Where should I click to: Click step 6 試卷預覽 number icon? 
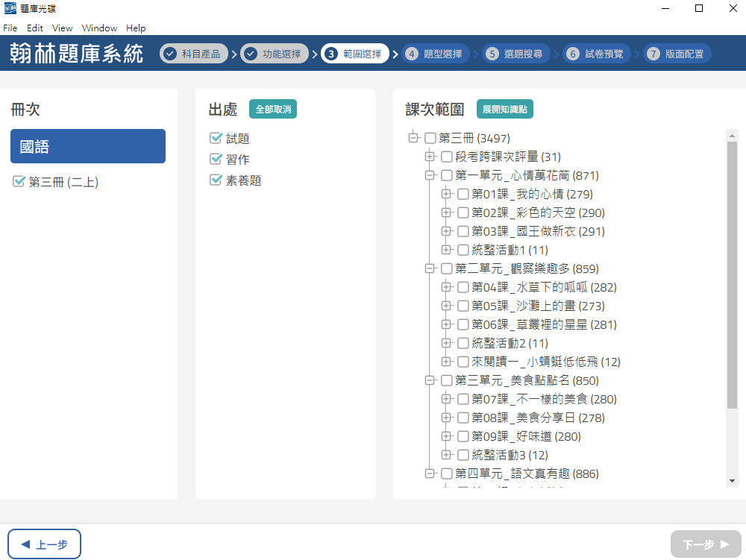(573, 54)
